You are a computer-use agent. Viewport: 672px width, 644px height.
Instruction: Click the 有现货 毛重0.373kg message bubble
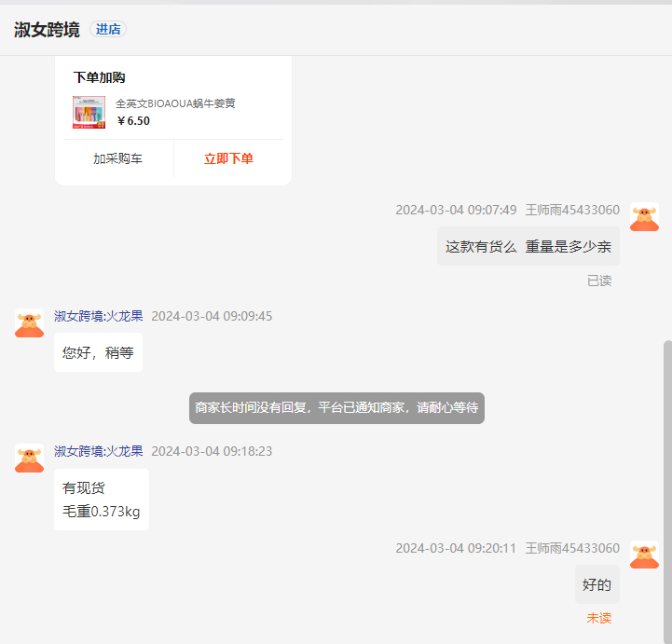coord(101,500)
